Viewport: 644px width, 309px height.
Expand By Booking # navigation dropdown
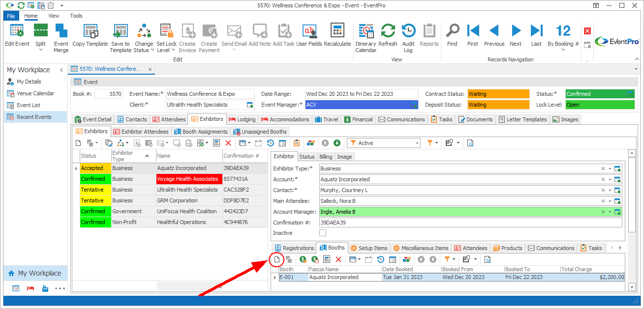pos(563,50)
